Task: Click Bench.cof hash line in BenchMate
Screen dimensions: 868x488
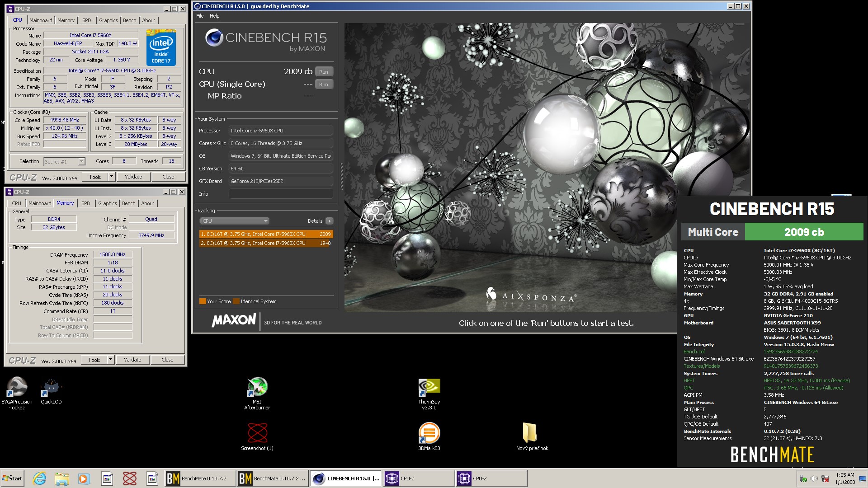Action: pyautogui.click(x=750, y=352)
